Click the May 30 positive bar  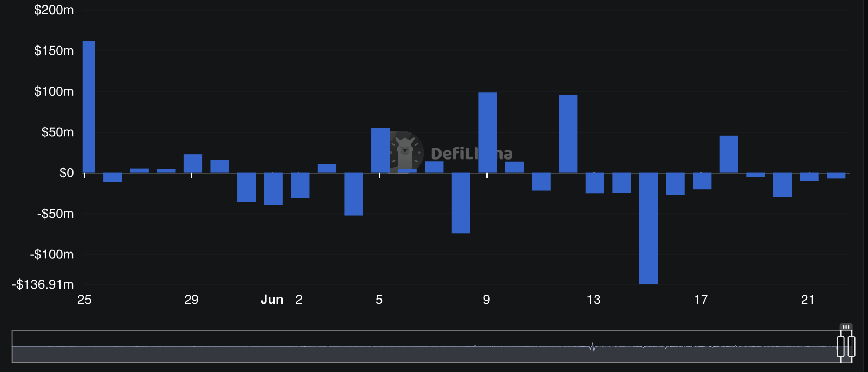(x=219, y=167)
